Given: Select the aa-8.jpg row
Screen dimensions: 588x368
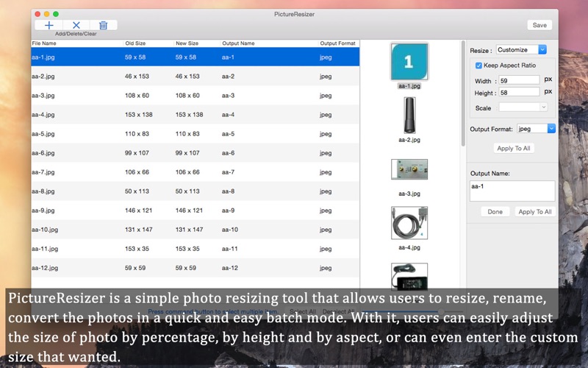Looking at the screenshot, I should [195, 191].
